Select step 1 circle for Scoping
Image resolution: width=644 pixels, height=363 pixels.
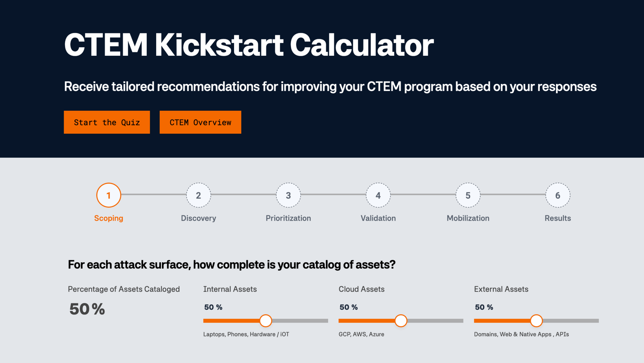click(x=108, y=195)
